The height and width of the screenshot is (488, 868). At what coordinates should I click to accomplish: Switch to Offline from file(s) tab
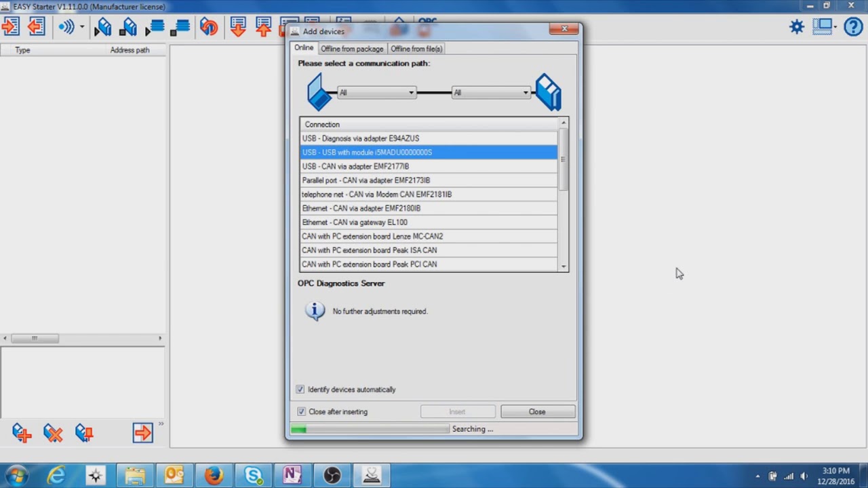click(416, 49)
